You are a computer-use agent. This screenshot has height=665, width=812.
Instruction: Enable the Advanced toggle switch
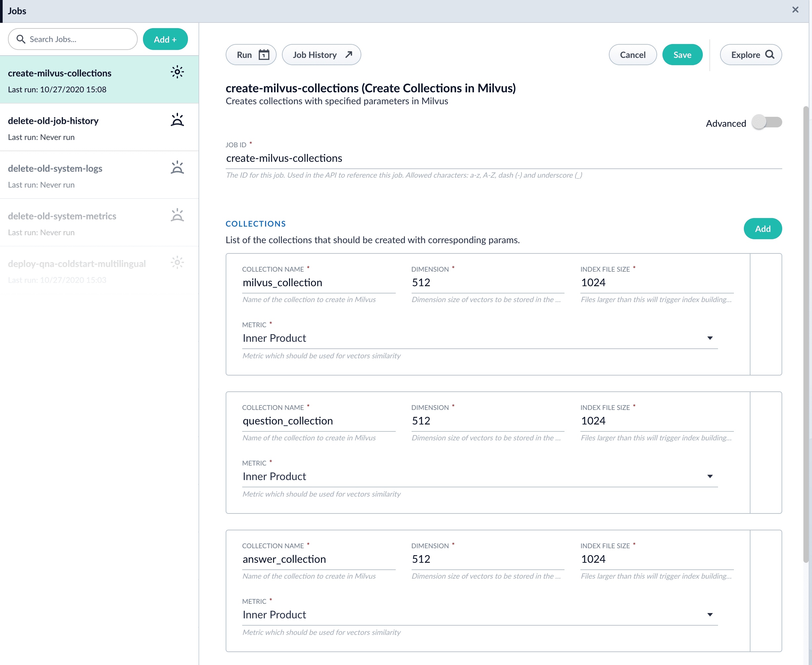(766, 123)
